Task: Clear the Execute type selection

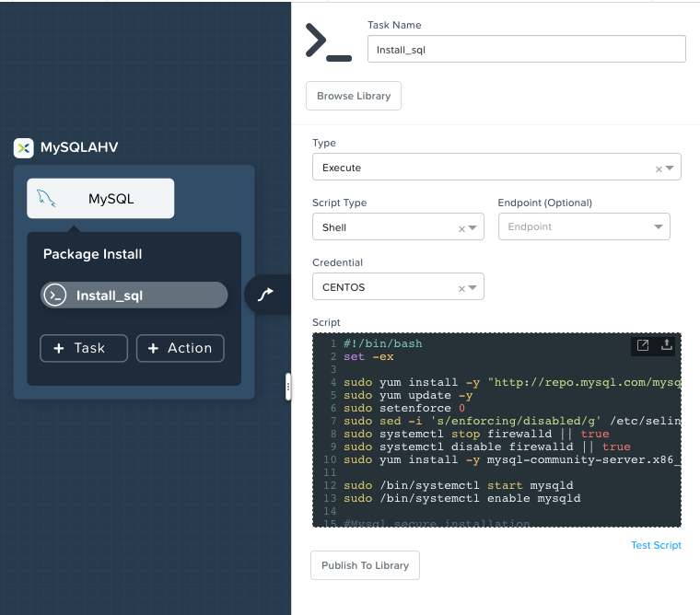Action: point(659,169)
